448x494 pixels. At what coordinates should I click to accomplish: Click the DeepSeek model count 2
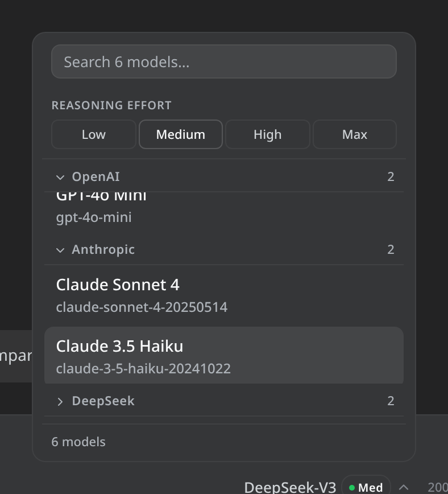coord(391,401)
